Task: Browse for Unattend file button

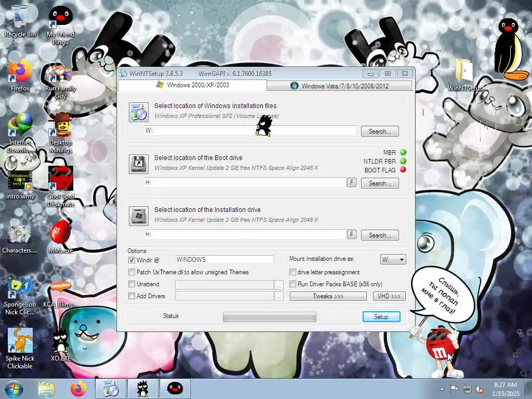Action: (x=278, y=285)
